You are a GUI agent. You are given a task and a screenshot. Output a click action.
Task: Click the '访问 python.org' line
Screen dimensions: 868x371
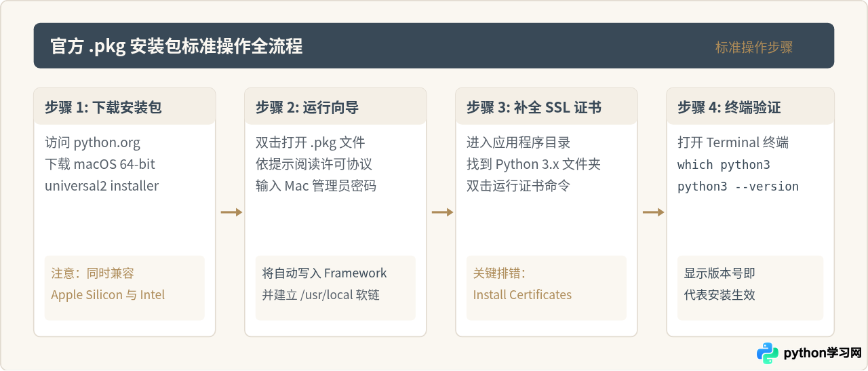tap(93, 142)
